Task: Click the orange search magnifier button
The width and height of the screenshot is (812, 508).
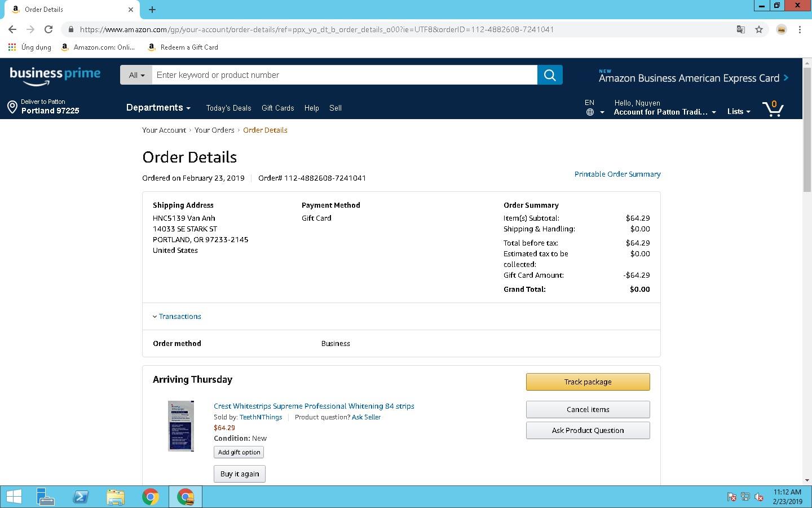Action: pyautogui.click(x=550, y=75)
